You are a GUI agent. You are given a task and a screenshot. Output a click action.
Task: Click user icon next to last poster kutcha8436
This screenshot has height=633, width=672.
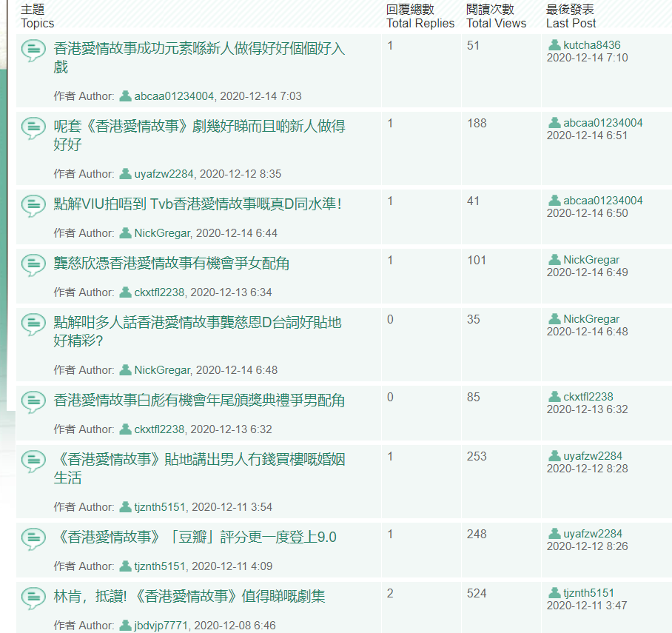554,45
